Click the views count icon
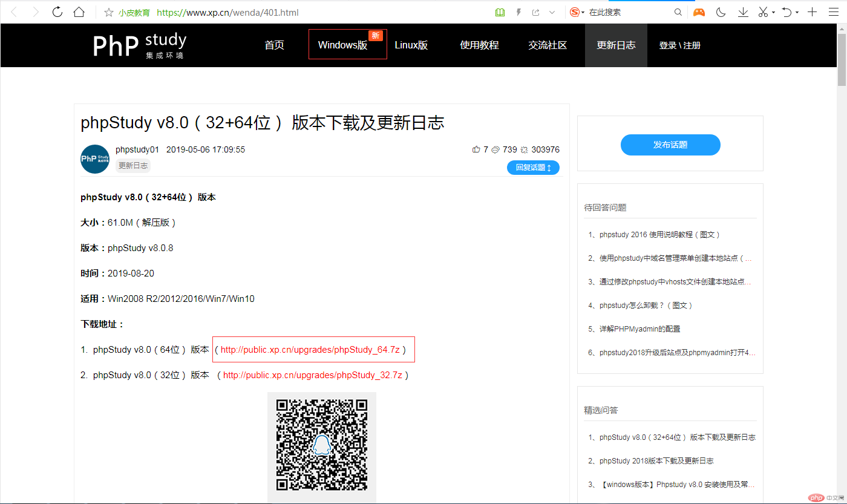 click(525, 149)
